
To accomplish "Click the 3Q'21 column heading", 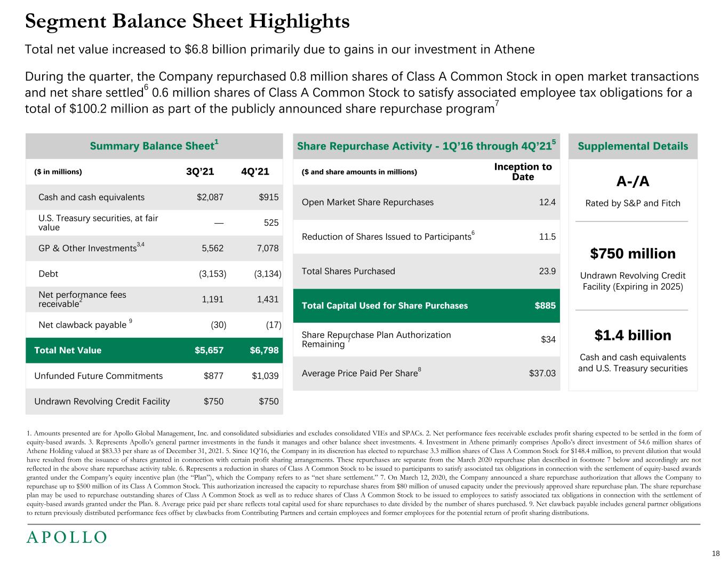I will pos(199,172).
